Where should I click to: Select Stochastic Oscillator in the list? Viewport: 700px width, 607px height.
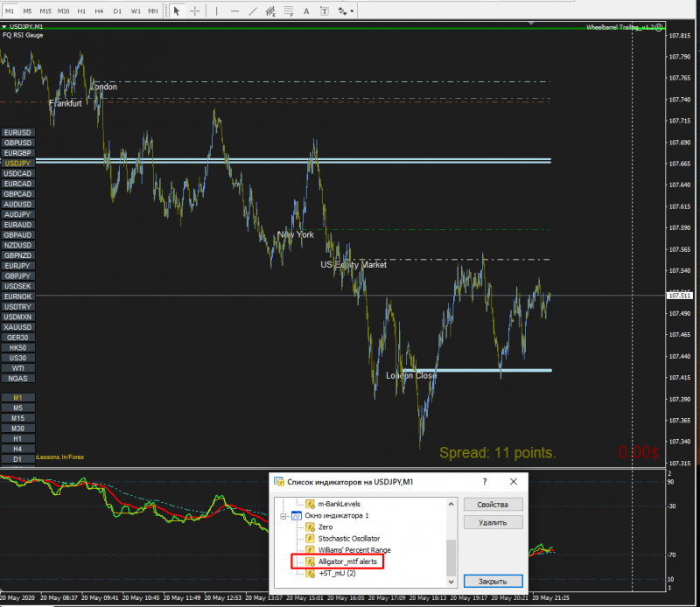click(348, 539)
